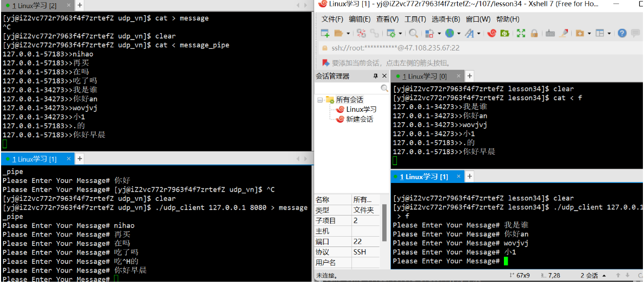Screen dimensions: 644x291
Task: Open the session Properties gear icon
Action: pos(391,33)
